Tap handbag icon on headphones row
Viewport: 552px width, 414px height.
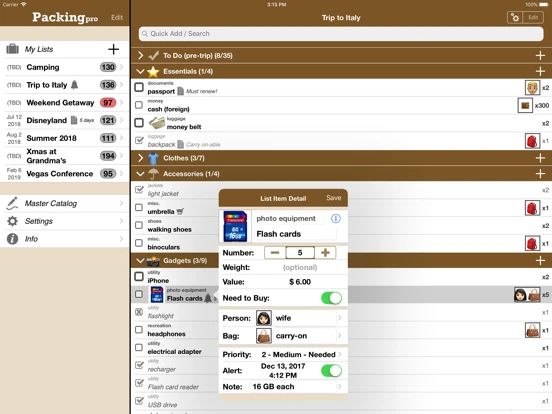532,330
